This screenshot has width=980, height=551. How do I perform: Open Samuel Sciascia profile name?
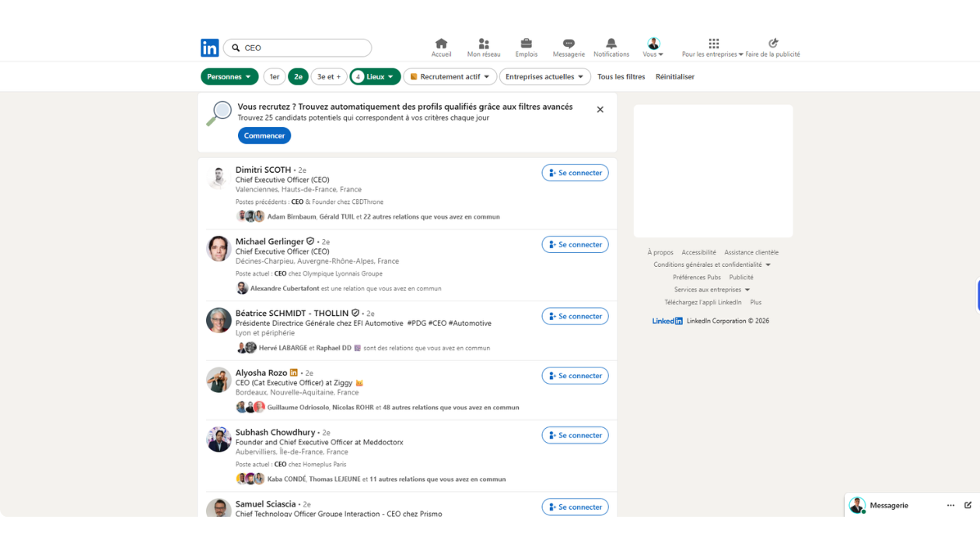click(265, 504)
